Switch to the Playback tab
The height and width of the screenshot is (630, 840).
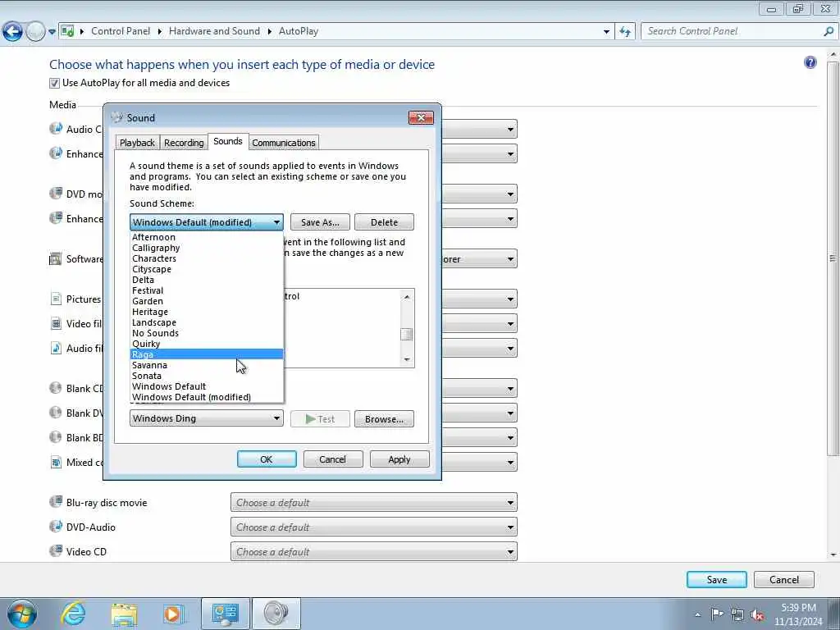click(137, 143)
